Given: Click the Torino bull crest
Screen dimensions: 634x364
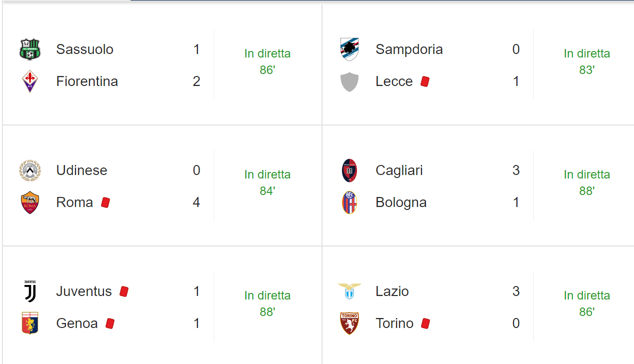Looking at the screenshot, I should coord(349,323).
